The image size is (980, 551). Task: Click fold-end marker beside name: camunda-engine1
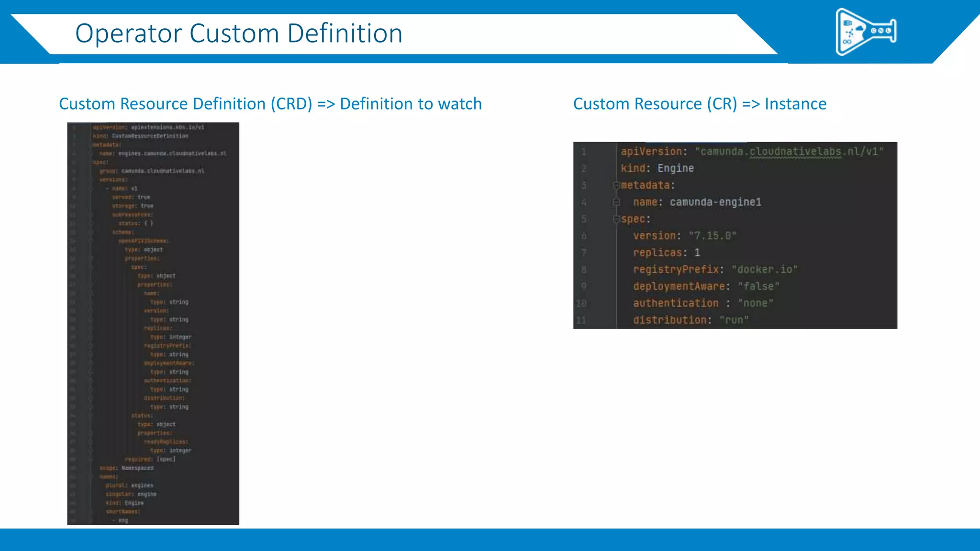click(x=617, y=202)
